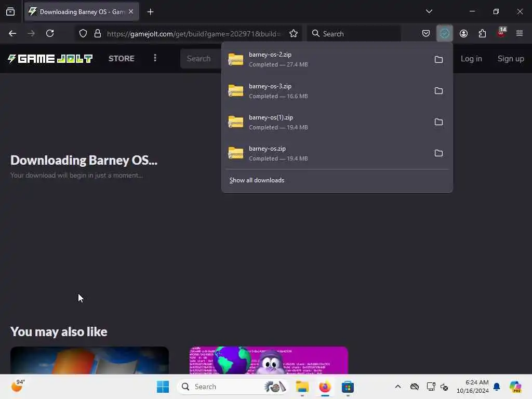Click the taskbar Search box
Image resolution: width=532 pixels, height=399 pixels.
pyautogui.click(x=233, y=387)
